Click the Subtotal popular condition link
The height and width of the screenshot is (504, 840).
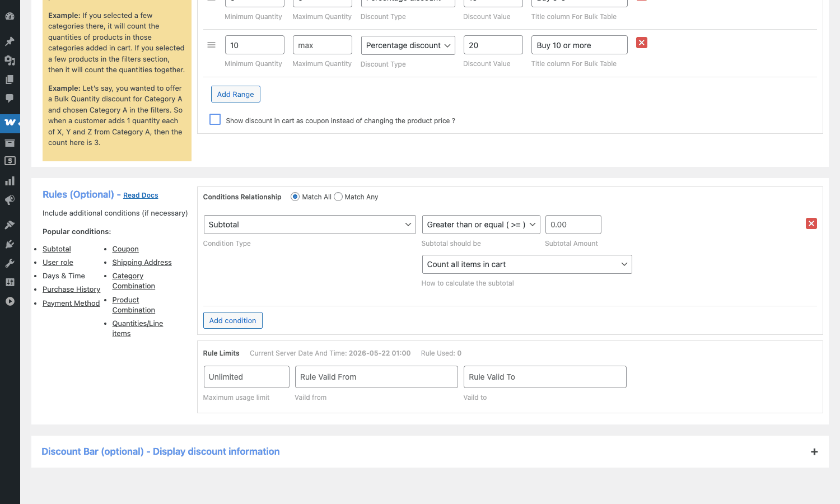coord(57,249)
